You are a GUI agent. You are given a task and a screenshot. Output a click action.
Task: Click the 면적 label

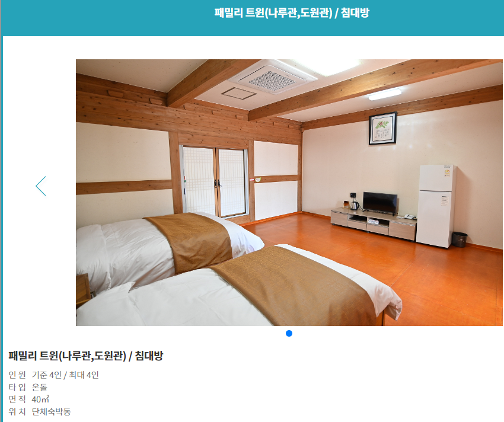coord(17,399)
